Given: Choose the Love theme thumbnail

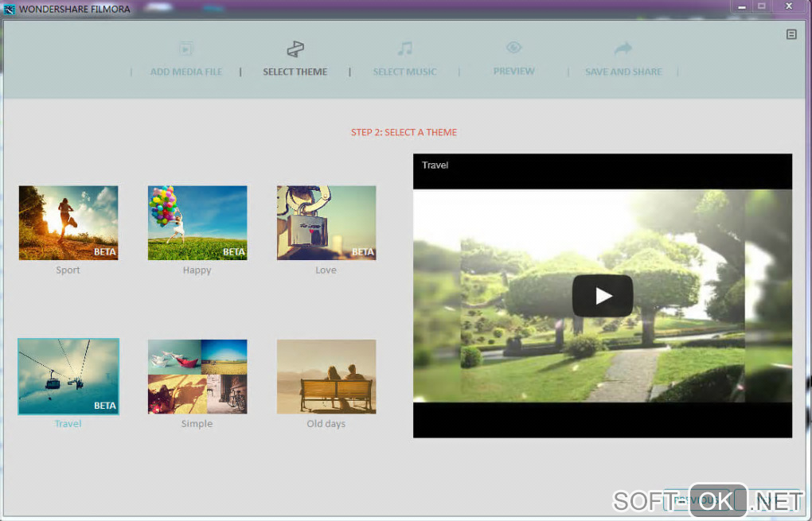Looking at the screenshot, I should pyautogui.click(x=326, y=223).
